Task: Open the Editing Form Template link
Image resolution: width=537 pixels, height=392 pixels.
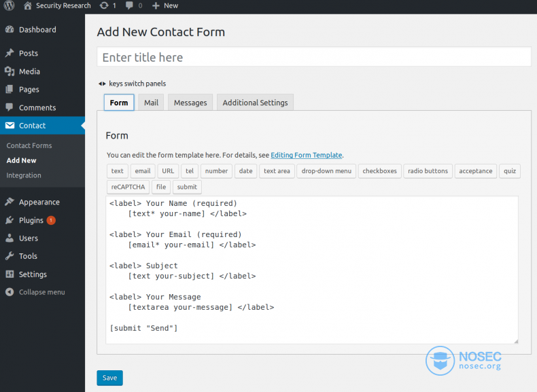Action: coord(306,155)
